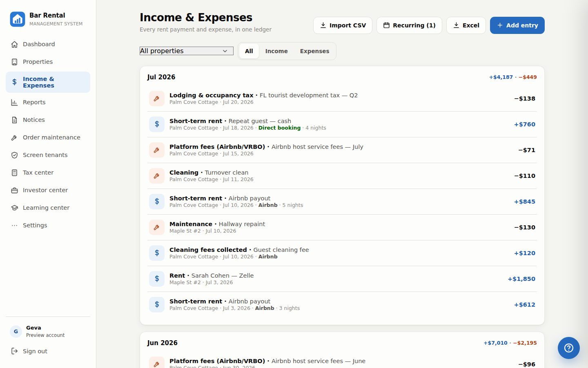Click the Properties building icon in the sidebar
588x368 pixels.
click(x=14, y=62)
